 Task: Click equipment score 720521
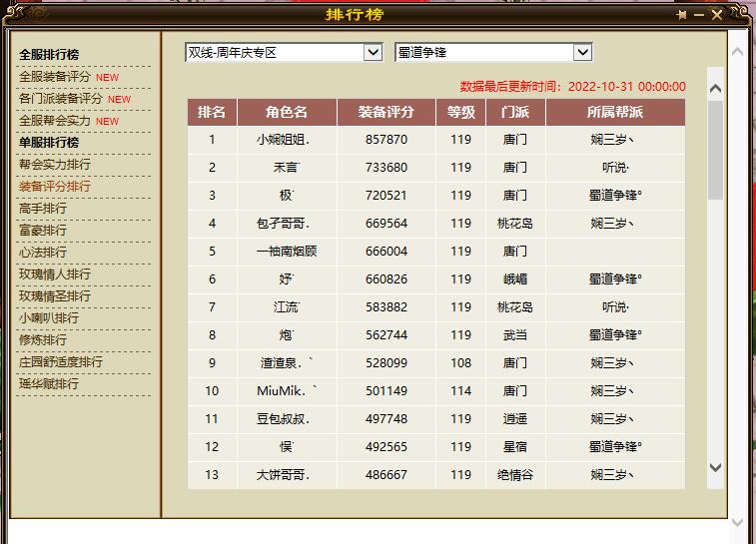(386, 196)
